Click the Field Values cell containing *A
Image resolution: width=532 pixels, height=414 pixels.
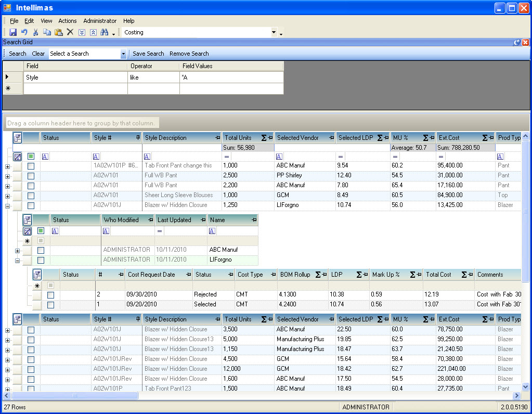231,77
